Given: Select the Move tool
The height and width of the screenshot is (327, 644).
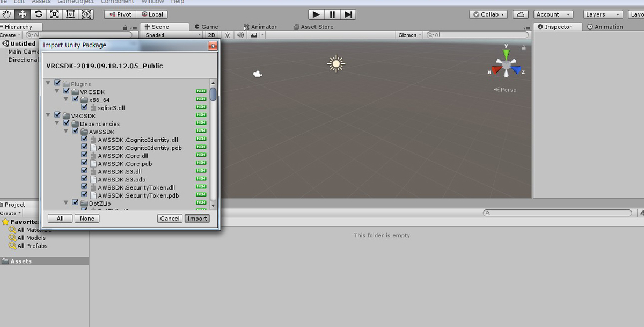Looking at the screenshot, I should click(x=22, y=14).
